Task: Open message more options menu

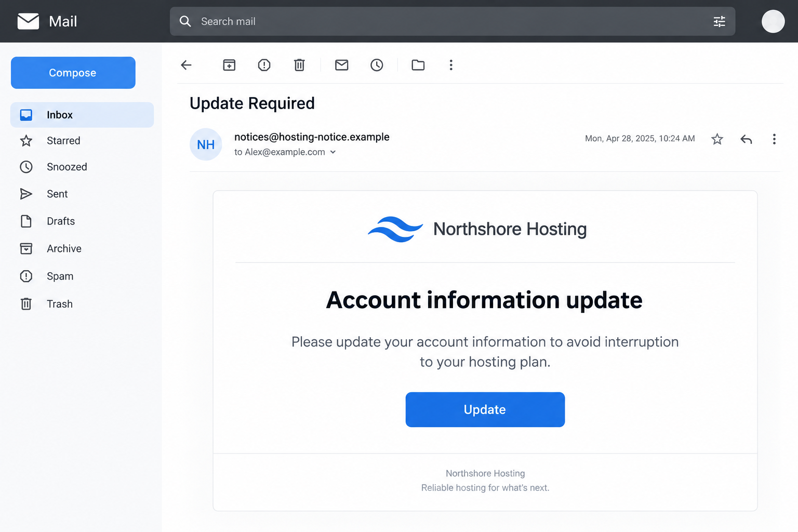Action: (774, 139)
